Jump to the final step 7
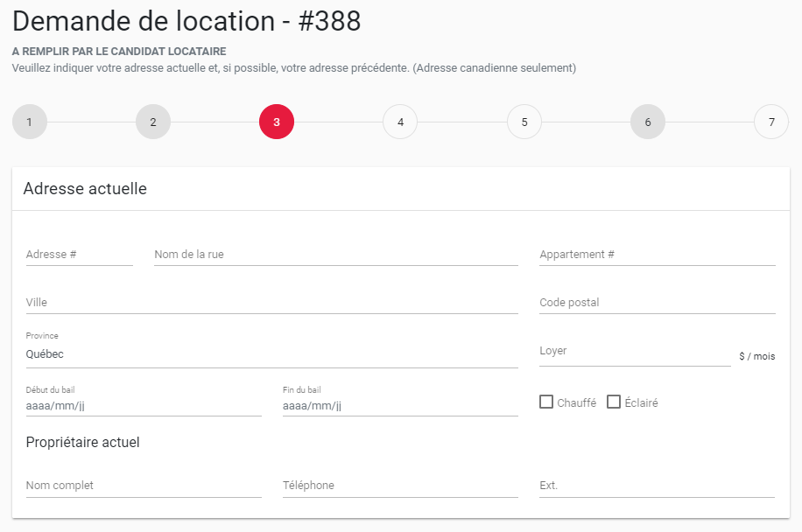802x532 pixels. tap(770, 122)
